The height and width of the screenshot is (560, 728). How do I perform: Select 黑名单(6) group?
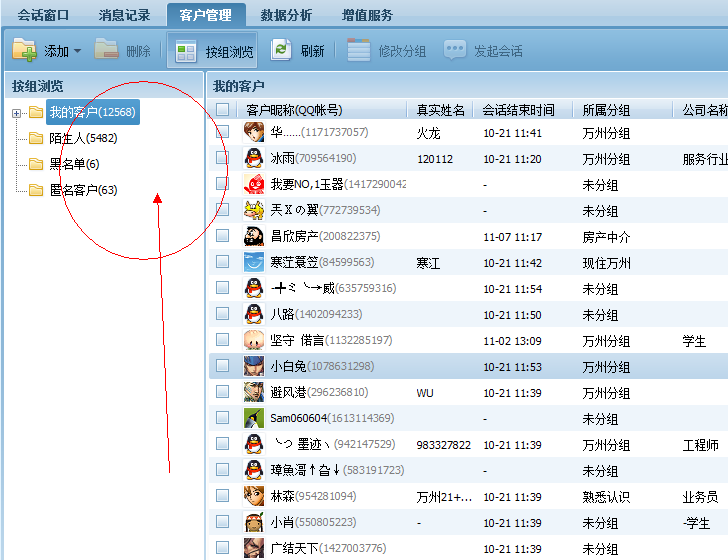coord(74,164)
